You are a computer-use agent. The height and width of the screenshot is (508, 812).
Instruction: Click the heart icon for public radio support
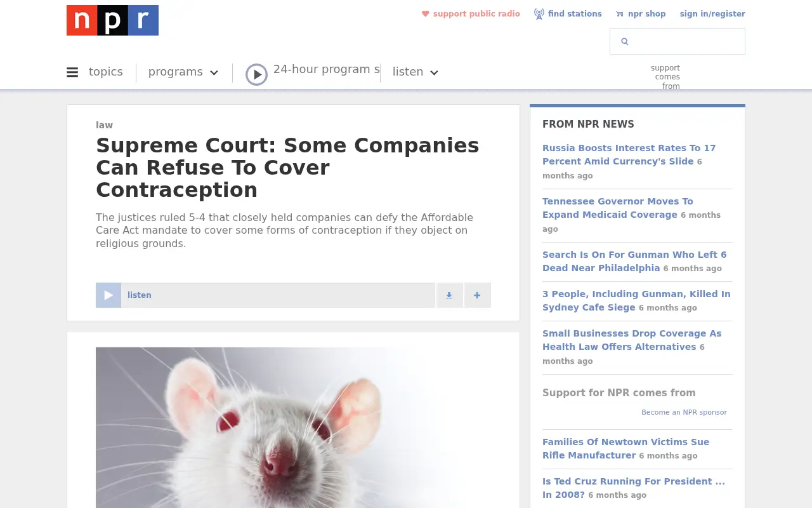[x=426, y=14]
